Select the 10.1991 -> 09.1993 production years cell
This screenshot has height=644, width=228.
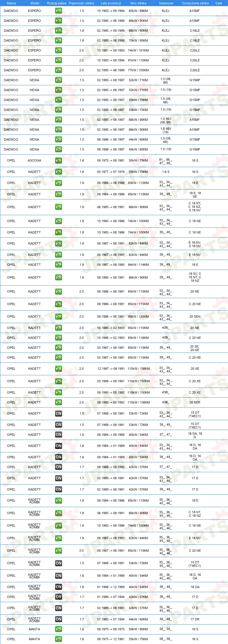tap(111, 50)
